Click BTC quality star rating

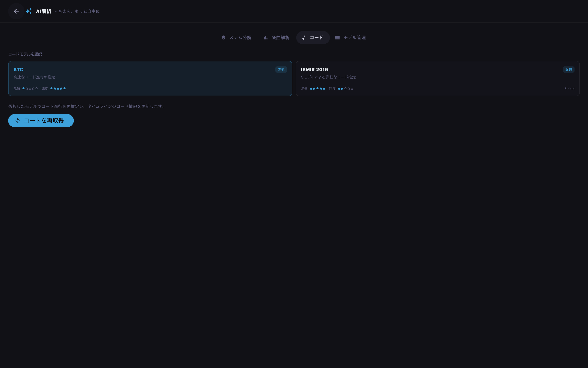[x=30, y=89]
